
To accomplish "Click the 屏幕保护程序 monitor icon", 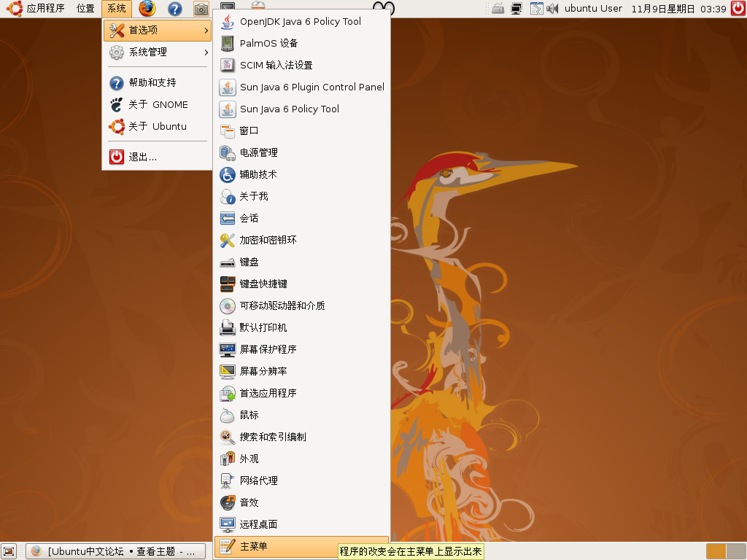I will click(228, 350).
